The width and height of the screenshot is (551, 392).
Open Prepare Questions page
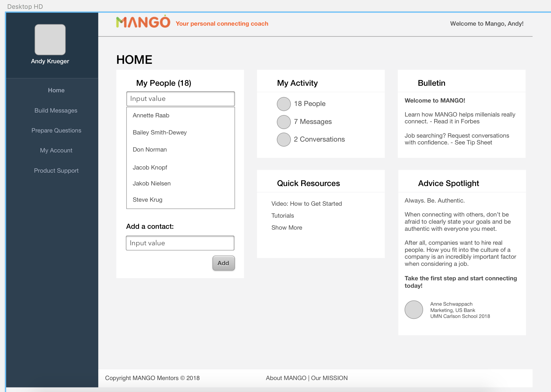[x=56, y=130]
